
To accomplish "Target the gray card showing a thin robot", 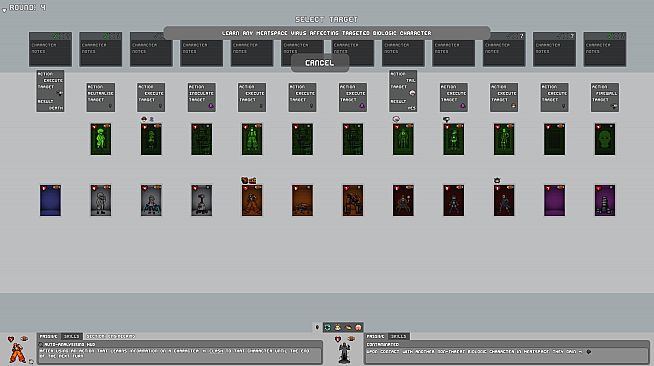I will [201, 201].
